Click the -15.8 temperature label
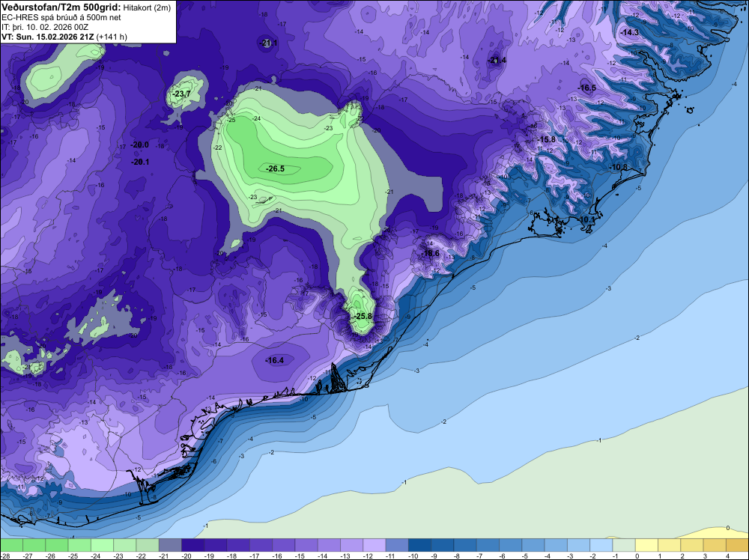 point(547,139)
